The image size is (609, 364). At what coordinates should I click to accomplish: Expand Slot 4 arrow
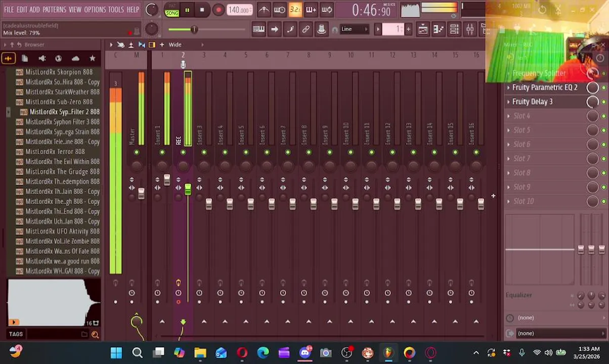tap(509, 116)
